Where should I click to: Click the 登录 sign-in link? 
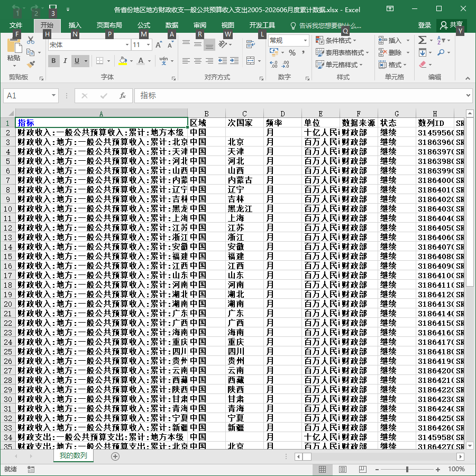coord(424,25)
